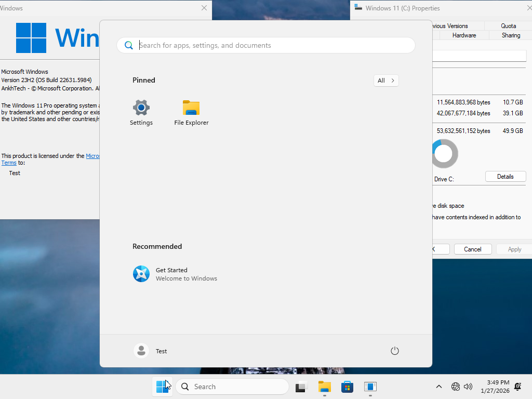Image resolution: width=532 pixels, height=399 pixels.
Task: Open File Explorer from the taskbar
Action: [x=324, y=387]
